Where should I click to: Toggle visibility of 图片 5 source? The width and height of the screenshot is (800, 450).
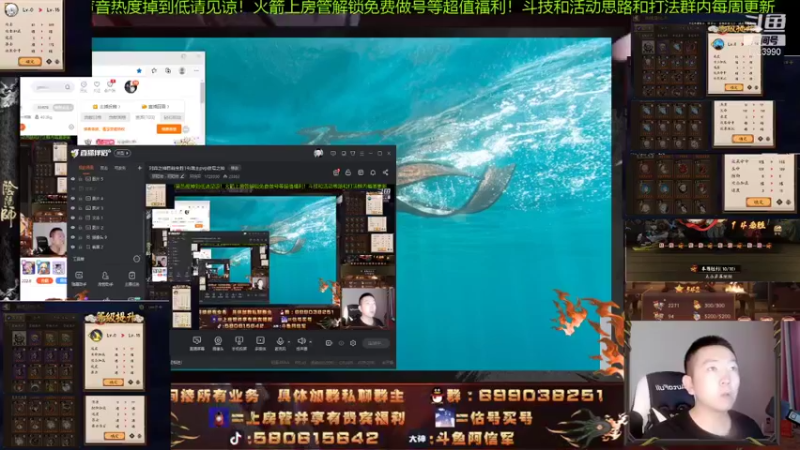(73, 179)
